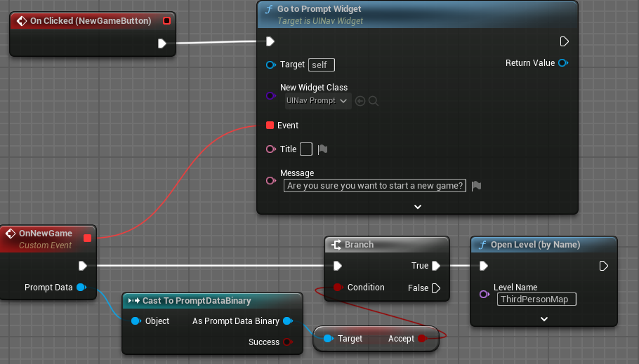639x364 pixels.
Task: Edit the ThirdPersonMap level name field
Action: (536, 299)
